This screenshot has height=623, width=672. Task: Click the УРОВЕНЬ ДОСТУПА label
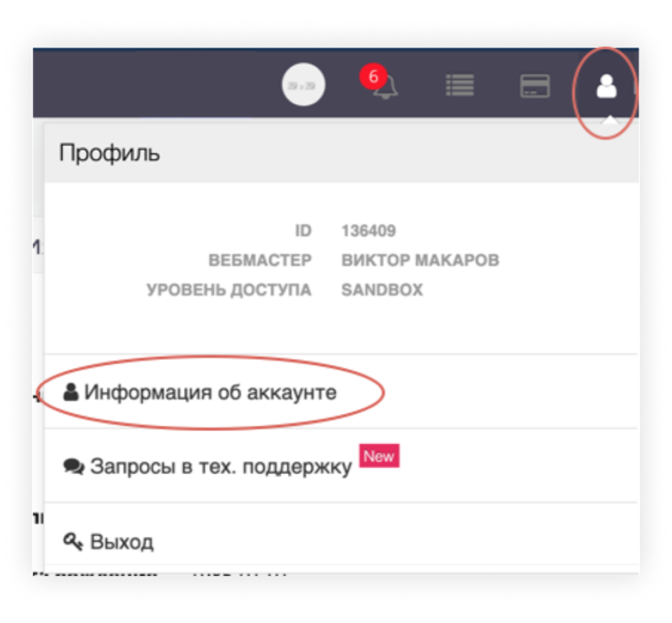[x=229, y=290]
